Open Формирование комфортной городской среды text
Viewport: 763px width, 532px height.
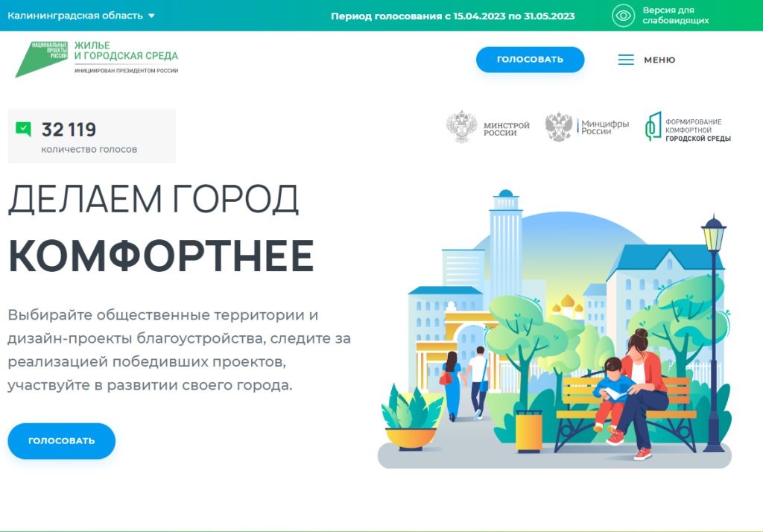(x=697, y=130)
